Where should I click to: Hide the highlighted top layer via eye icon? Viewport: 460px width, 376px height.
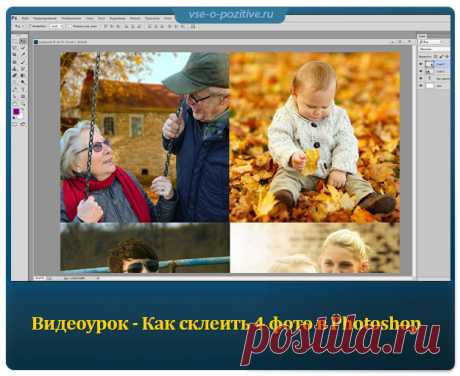click(421, 64)
